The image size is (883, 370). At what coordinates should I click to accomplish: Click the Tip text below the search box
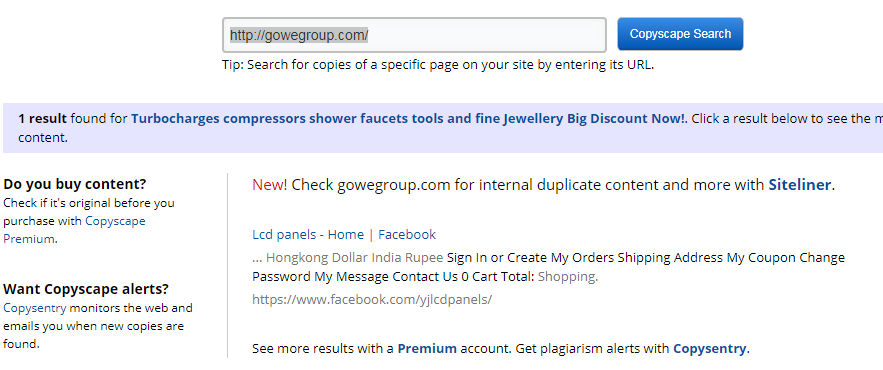pyautogui.click(x=438, y=65)
